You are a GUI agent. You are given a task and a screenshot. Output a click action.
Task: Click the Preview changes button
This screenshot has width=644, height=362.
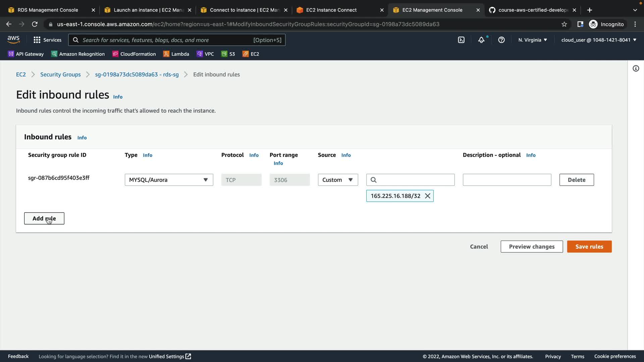pos(532,247)
